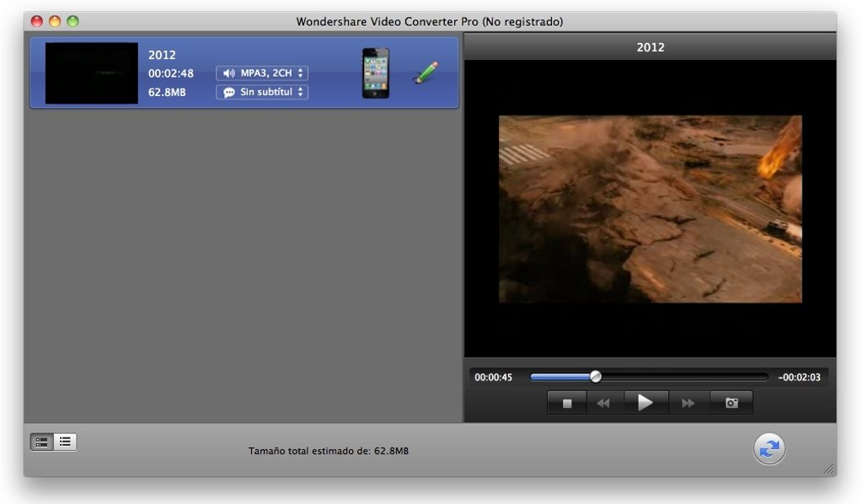863x504 pixels.
Task: Open the edit pencil tool for 2012
Action: [x=426, y=72]
